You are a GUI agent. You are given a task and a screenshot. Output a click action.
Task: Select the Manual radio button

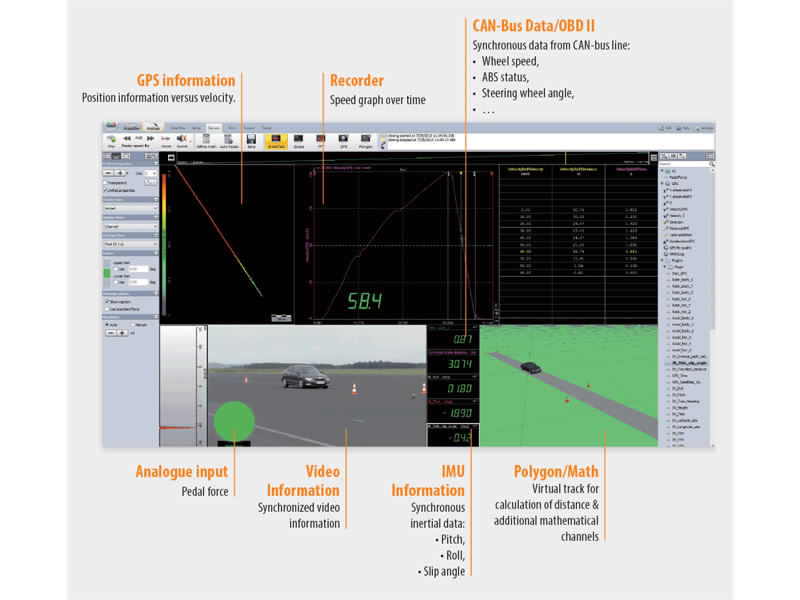pyautogui.click(x=133, y=324)
